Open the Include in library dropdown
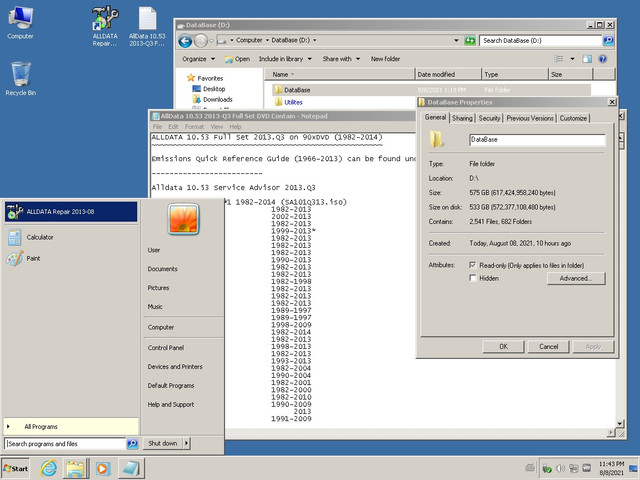640x480 pixels. [x=285, y=59]
